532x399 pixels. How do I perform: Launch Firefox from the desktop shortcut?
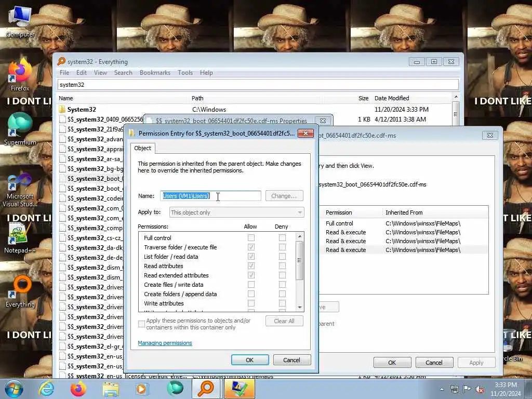click(x=20, y=75)
